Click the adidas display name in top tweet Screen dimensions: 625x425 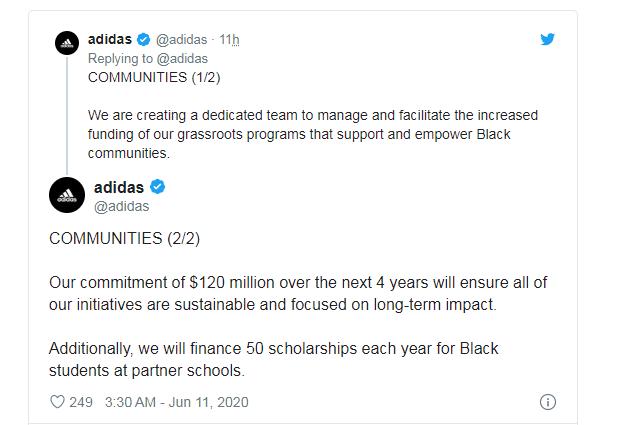[x=111, y=39]
